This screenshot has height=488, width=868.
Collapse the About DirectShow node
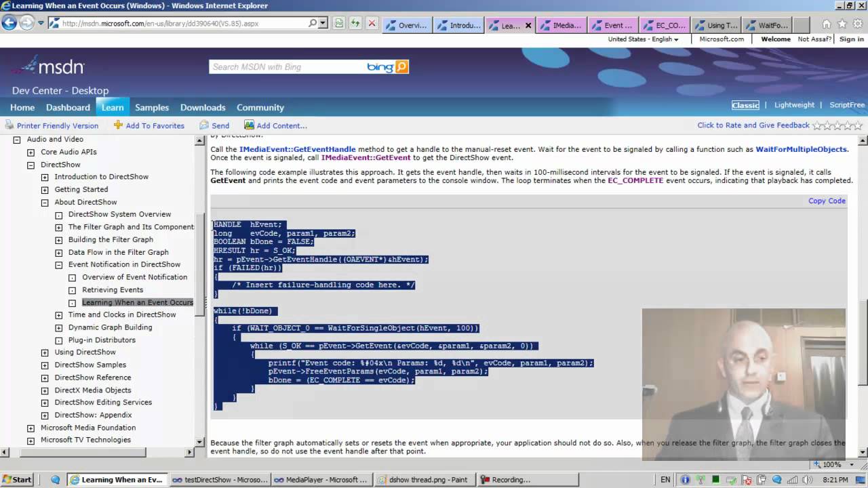pos(45,203)
